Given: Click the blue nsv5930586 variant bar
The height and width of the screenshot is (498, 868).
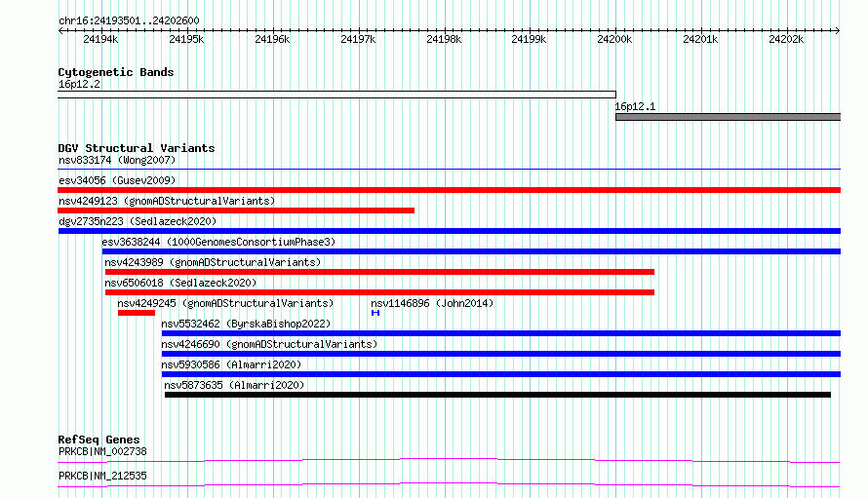Looking at the screenshot, I should (x=501, y=374).
